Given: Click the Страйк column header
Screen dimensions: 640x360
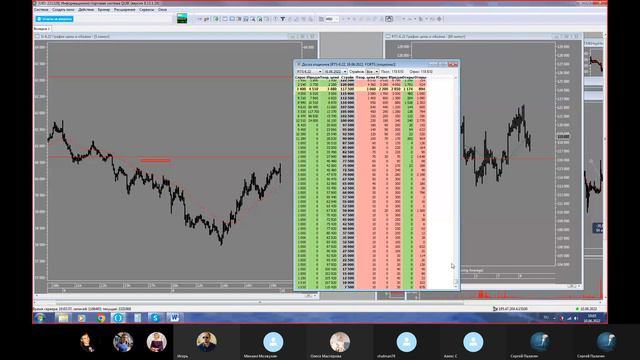Looking at the screenshot, I should (x=347, y=77).
